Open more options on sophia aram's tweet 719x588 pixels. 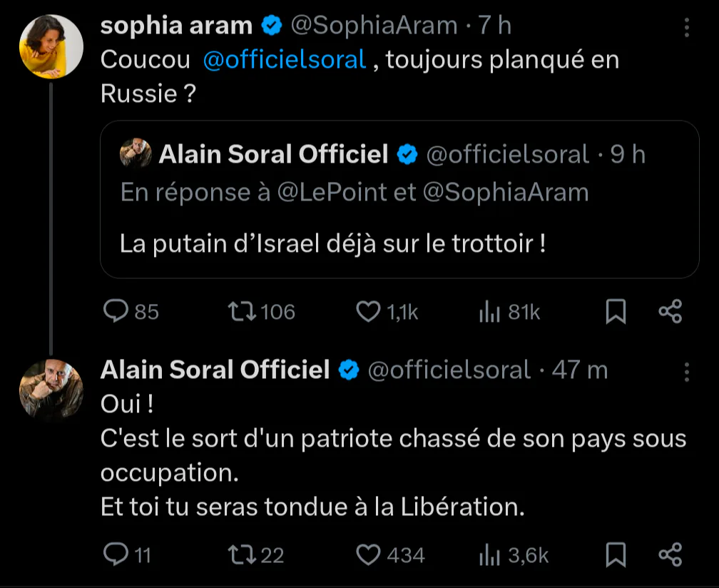pos(686,28)
